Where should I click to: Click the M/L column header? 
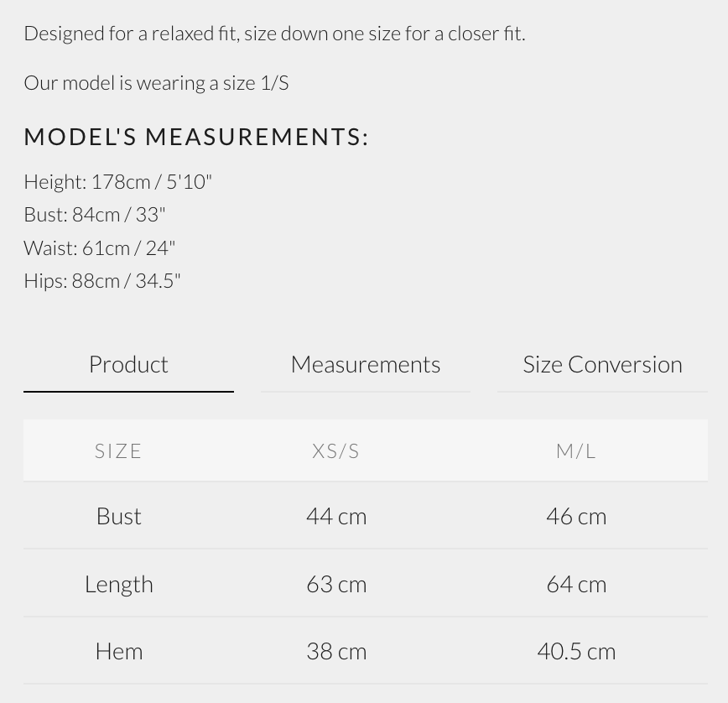tap(575, 450)
